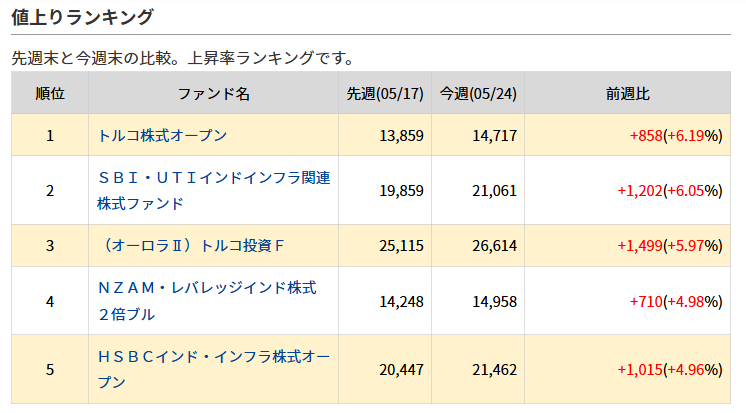Viewport: 746px width, 413px height.
Task: Click last-week value 20,447
Action: (x=402, y=369)
